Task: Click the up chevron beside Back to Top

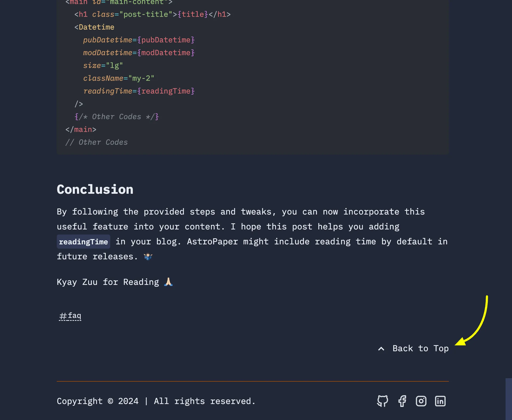Action: [x=381, y=349]
